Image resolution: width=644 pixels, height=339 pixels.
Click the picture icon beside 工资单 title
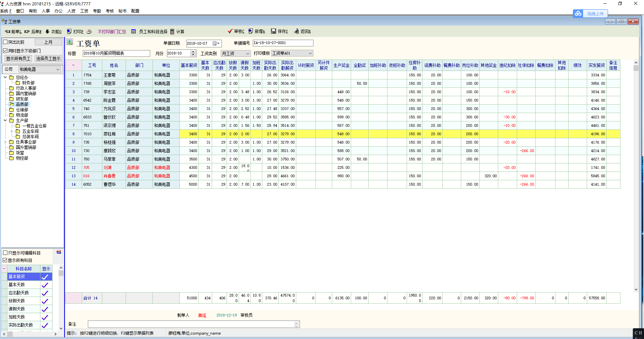click(70, 42)
